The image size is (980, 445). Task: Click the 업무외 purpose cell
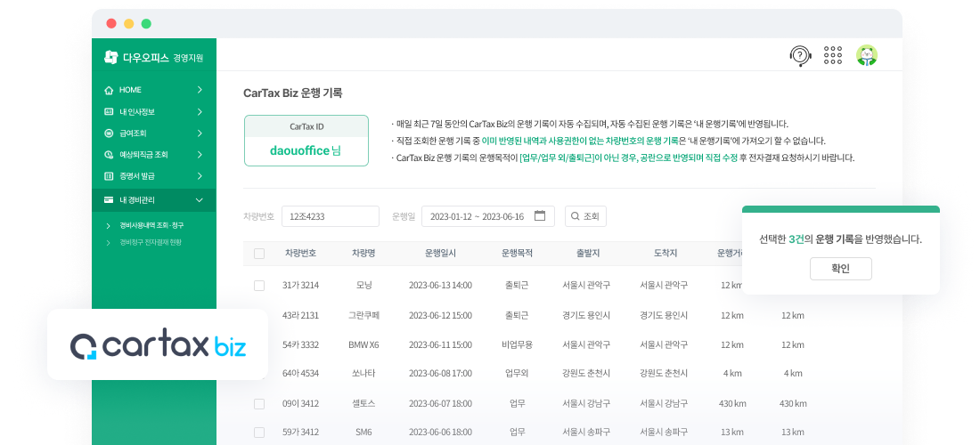click(517, 373)
